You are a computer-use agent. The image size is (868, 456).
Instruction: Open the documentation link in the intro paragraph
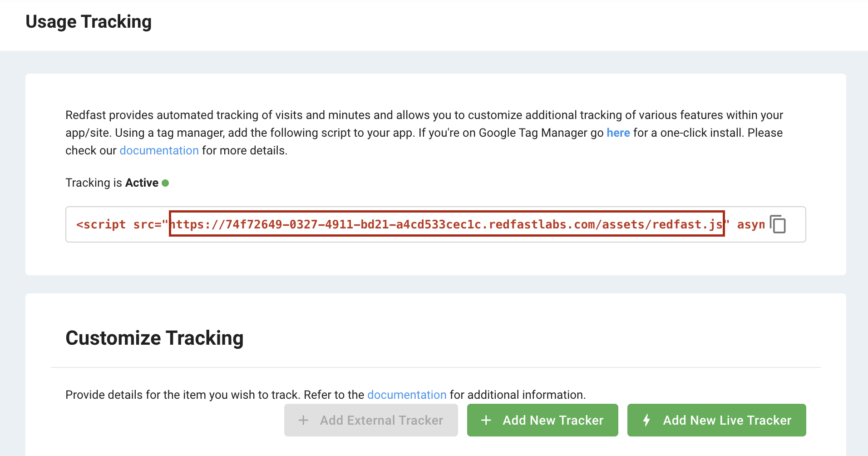point(159,150)
